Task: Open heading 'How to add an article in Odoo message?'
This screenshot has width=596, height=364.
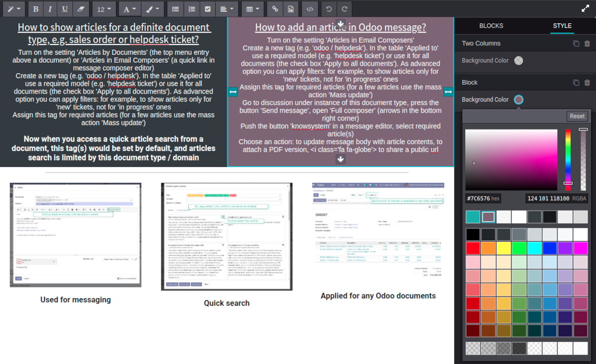Action: coord(341,27)
